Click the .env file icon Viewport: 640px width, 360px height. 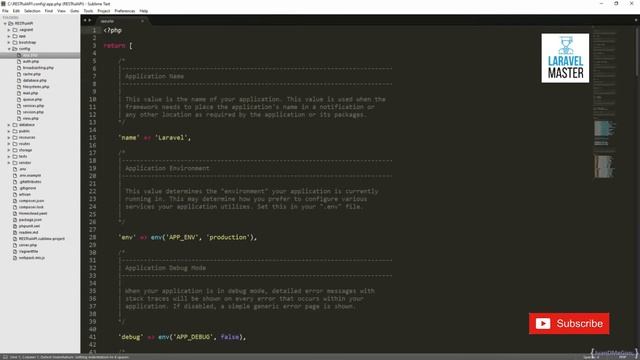pyautogui.click(x=15, y=169)
